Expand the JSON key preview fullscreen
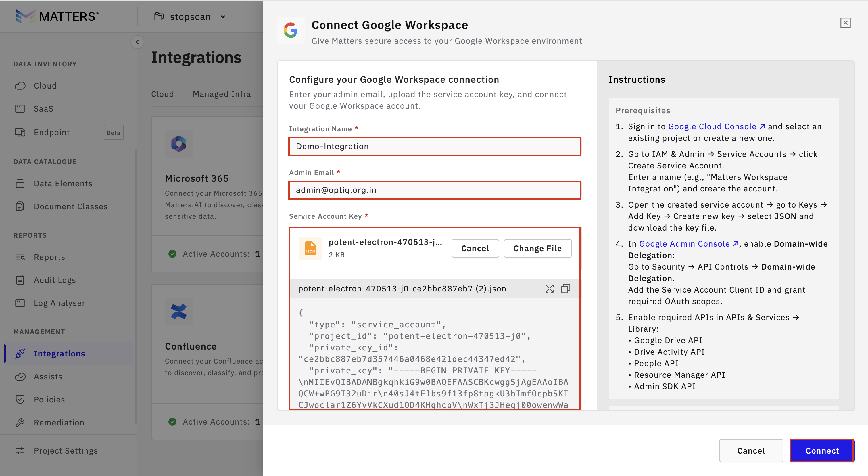Image resolution: width=868 pixels, height=476 pixels. tap(549, 289)
